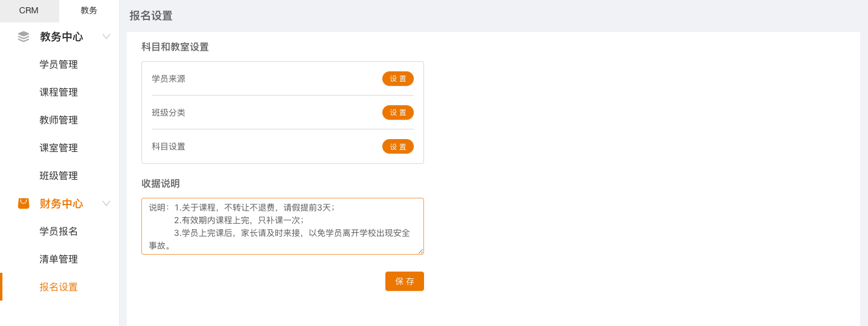
Task: Select 教师管理 from the sidebar
Action: point(59,120)
